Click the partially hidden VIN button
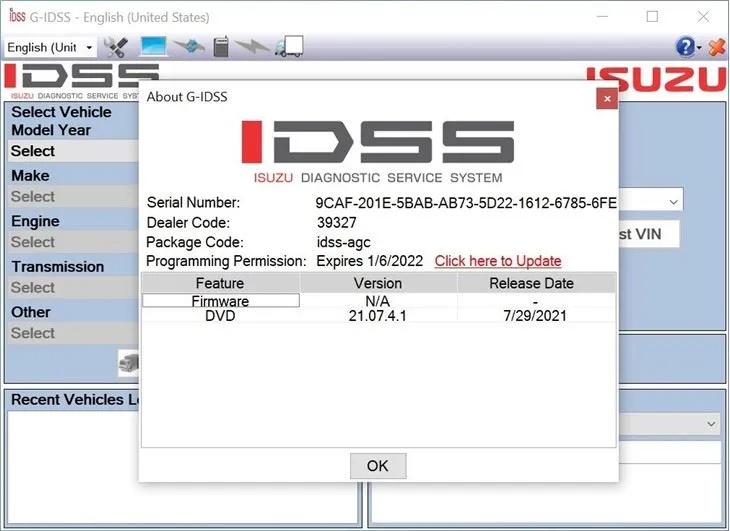This screenshot has width=730, height=531. [x=649, y=234]
